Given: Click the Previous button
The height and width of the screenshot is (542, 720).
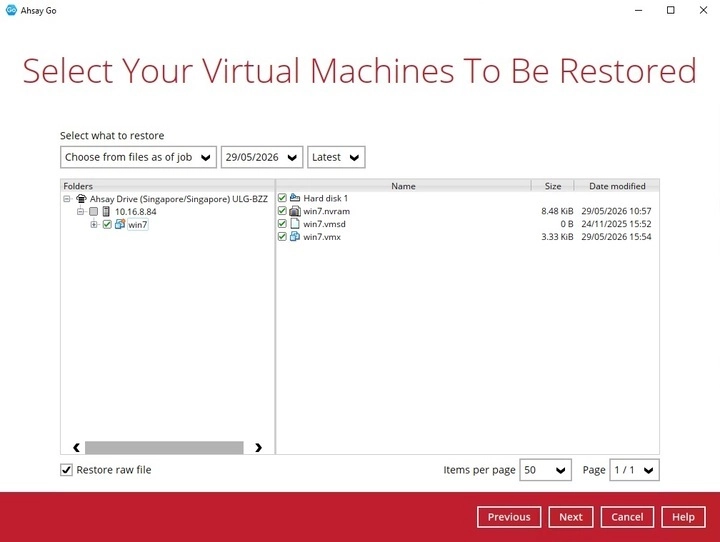Looking at the screenshot, I should [509, 517].
